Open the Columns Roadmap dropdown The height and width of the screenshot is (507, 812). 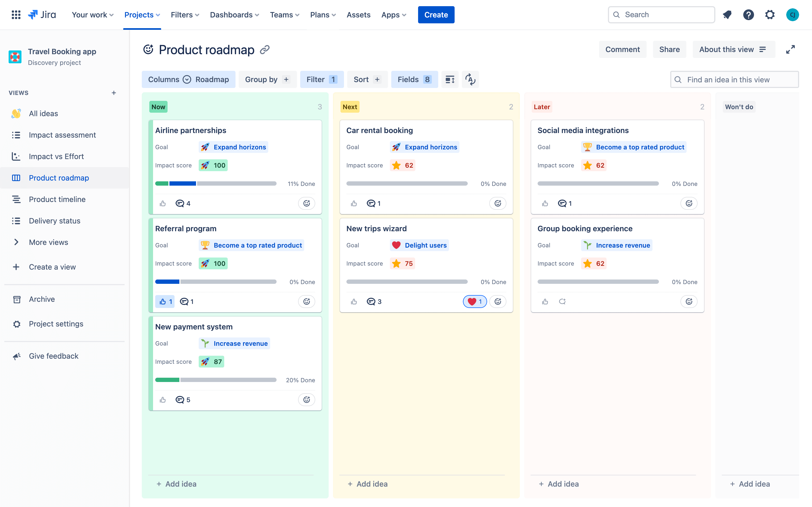188,79
